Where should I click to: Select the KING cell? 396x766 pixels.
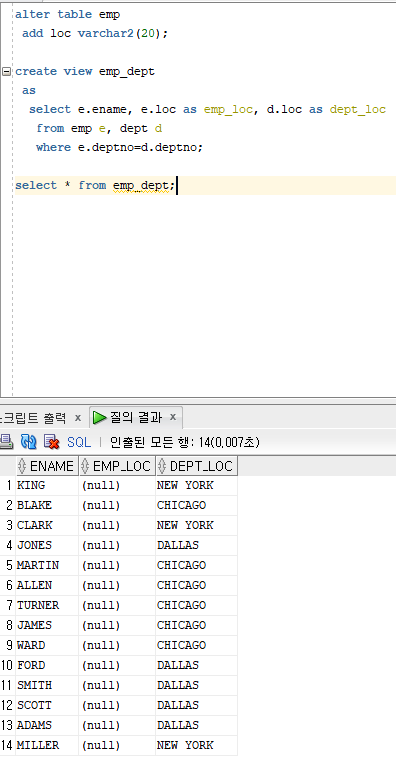click(x=47, y=485)
